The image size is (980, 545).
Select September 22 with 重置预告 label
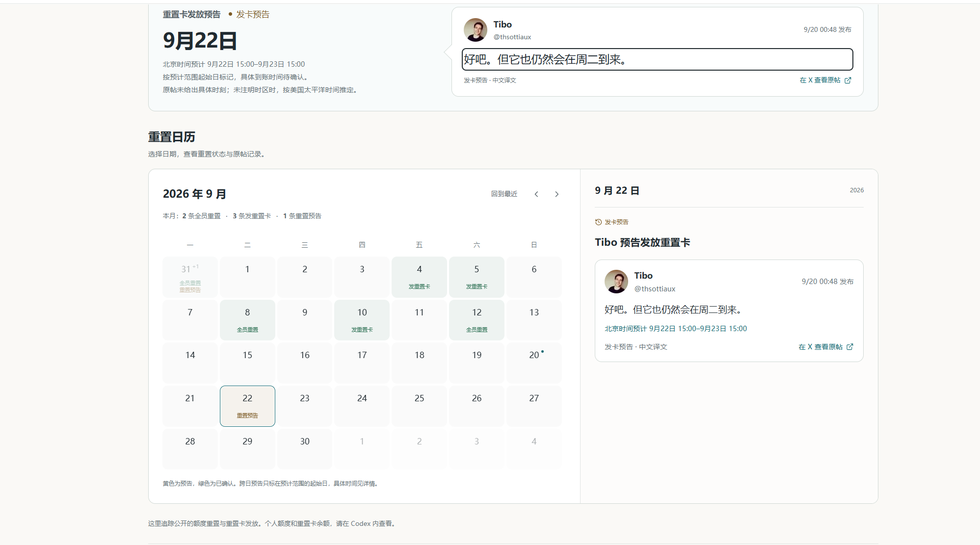tap(247, 406)
